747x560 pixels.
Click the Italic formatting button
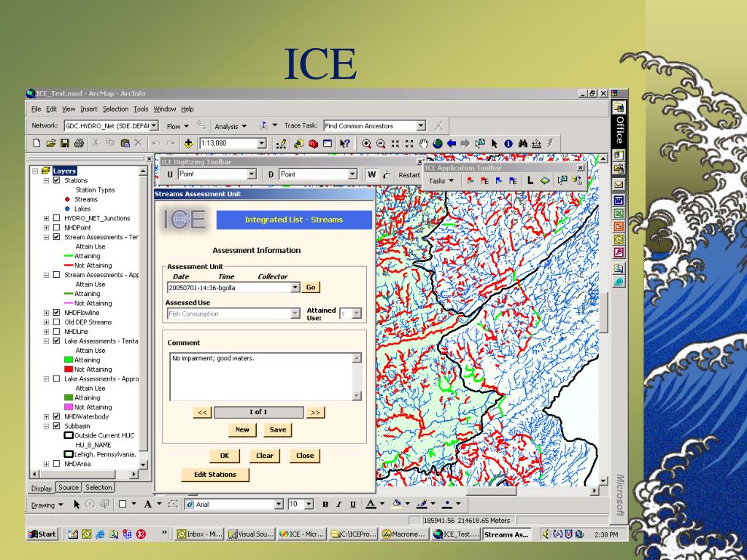pos(339,505)
